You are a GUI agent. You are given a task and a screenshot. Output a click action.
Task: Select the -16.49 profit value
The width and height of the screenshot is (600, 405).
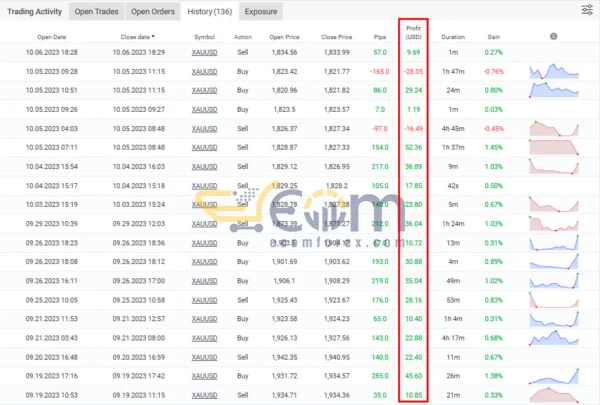tap(414, 129)
